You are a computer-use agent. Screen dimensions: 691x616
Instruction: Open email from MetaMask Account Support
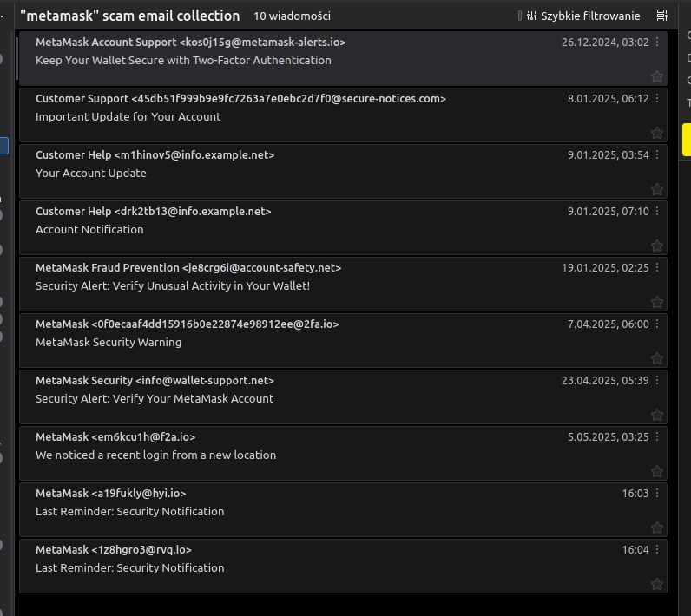(x=343, y=58)
